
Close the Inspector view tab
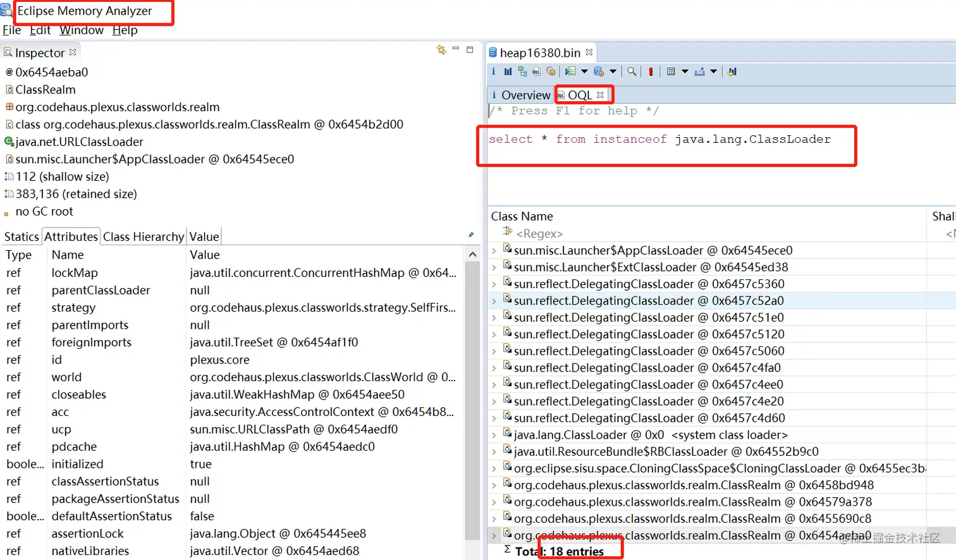pyautogui.click(x=73, y=52)
